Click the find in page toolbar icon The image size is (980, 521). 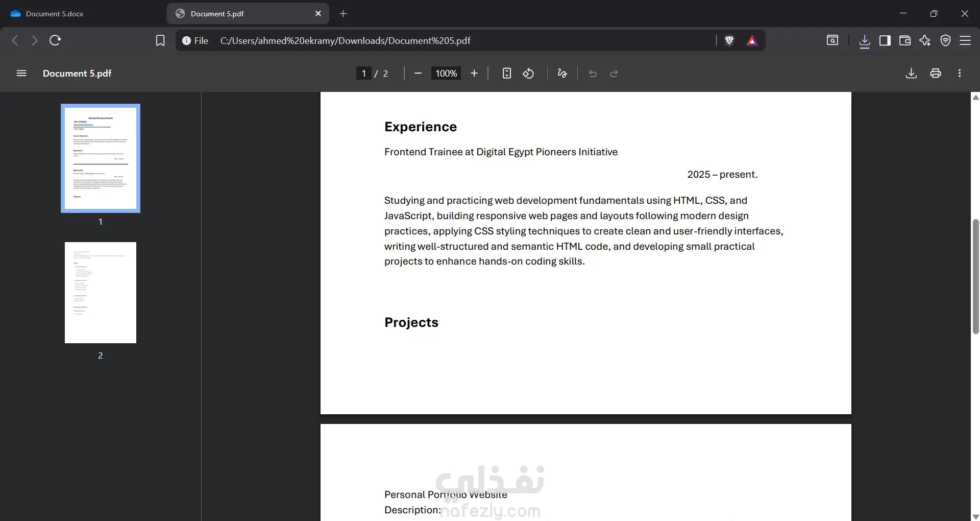[832, 40]
